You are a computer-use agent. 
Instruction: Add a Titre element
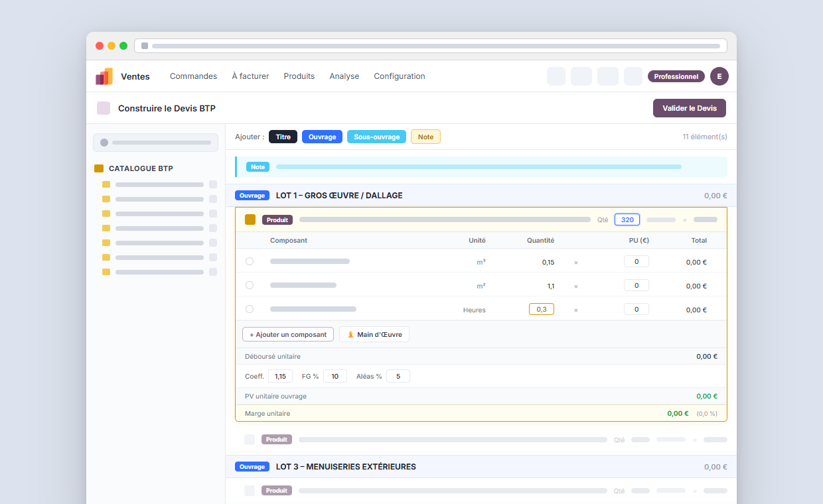[283, 137]
